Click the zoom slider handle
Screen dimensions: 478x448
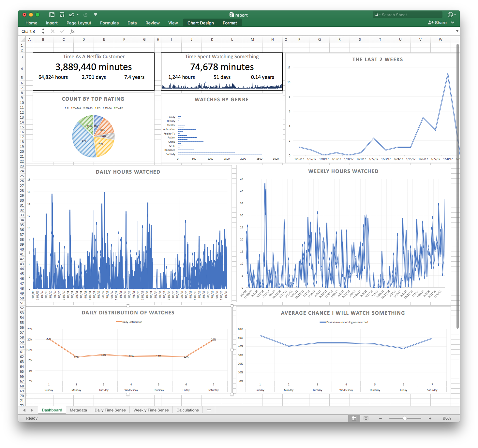(405, 418)
